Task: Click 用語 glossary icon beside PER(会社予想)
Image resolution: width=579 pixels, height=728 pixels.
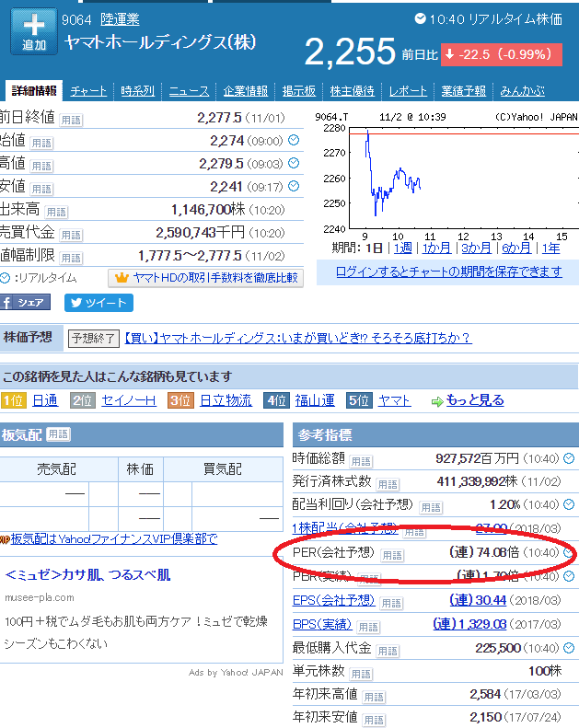Action: point(392,555)
